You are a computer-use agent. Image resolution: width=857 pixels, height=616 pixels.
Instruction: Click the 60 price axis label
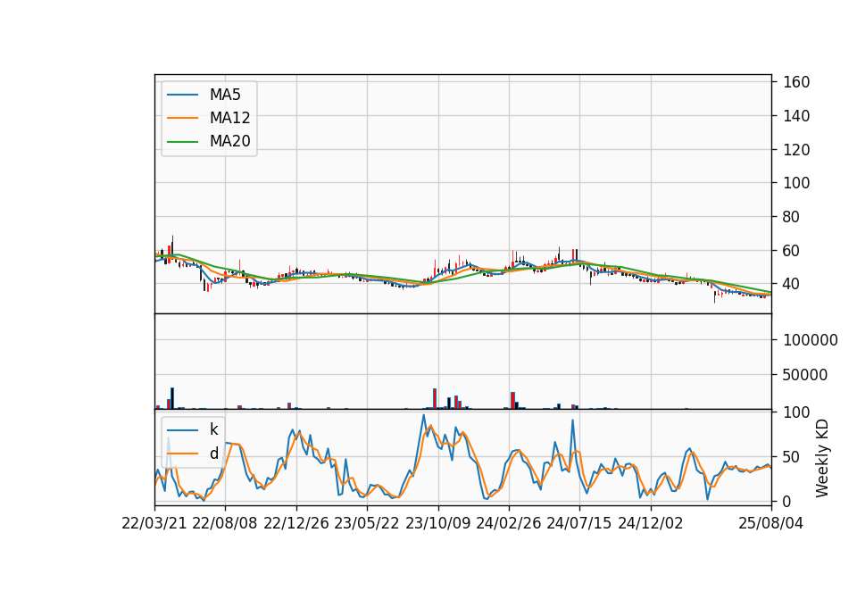pyautogui.click(x=792, y=251)
